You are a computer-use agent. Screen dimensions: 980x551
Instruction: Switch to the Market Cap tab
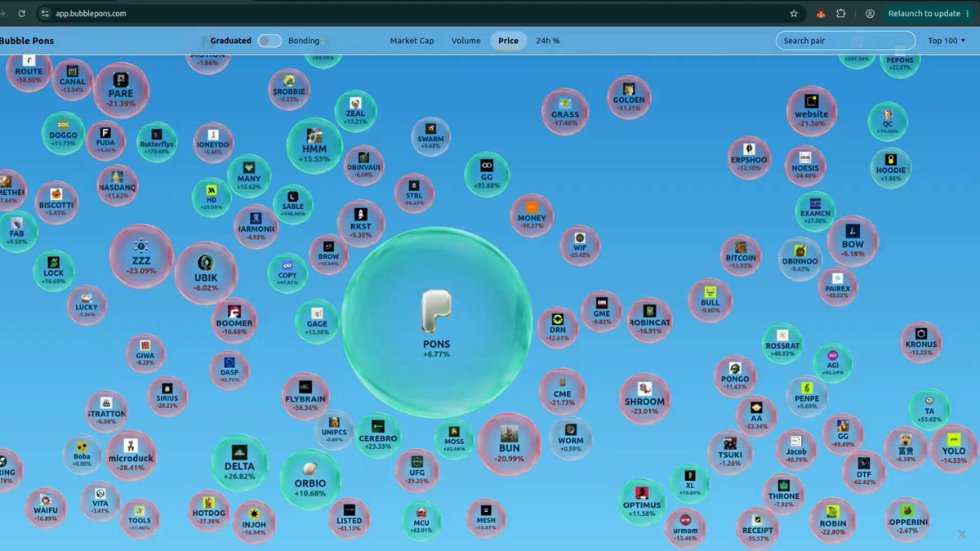pyautogui.click(x=412, y=41)
